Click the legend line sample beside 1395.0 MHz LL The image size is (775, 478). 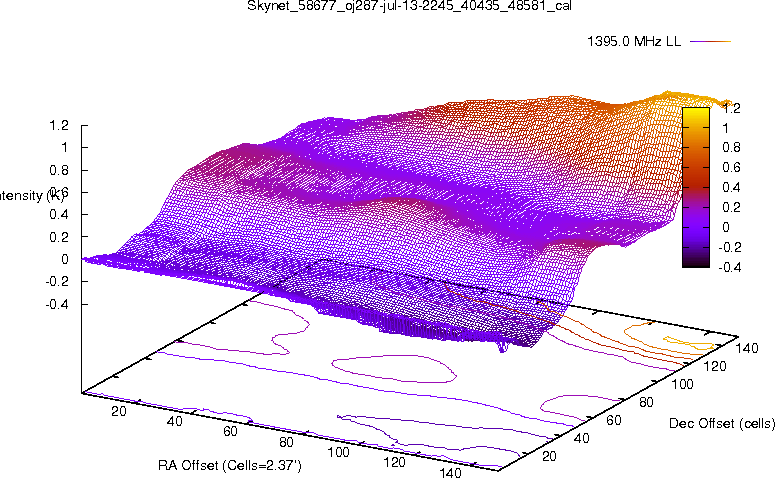[x=710, y=42]
